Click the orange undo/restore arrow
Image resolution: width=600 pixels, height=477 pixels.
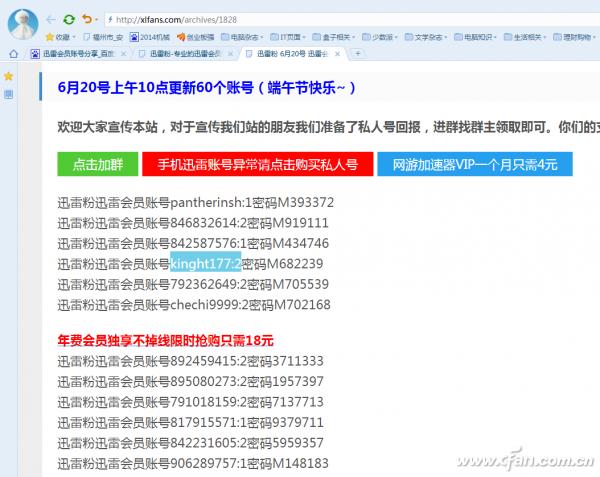click(x=87, y=19)
